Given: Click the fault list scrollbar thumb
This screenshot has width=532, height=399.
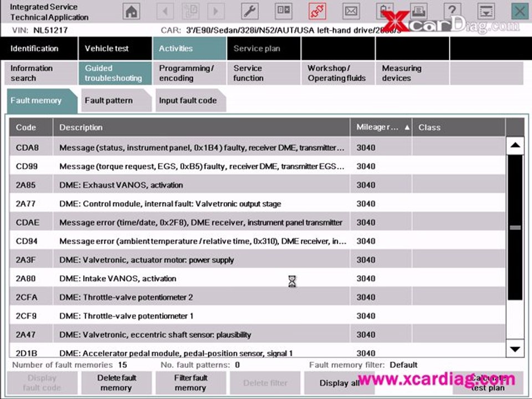Looking at the screenshot, I should tap(515, 227).
